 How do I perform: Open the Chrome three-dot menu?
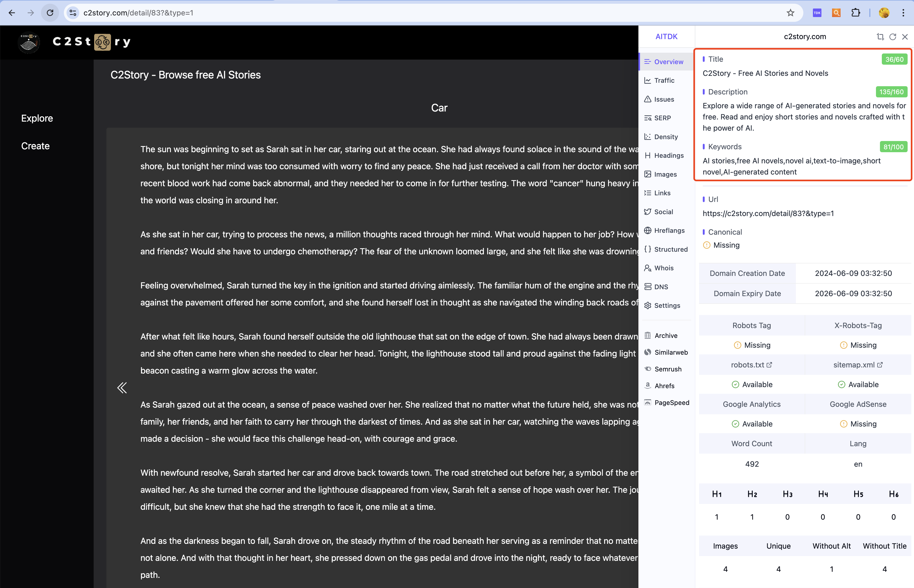pyautogui.click(x=903, y=13)
